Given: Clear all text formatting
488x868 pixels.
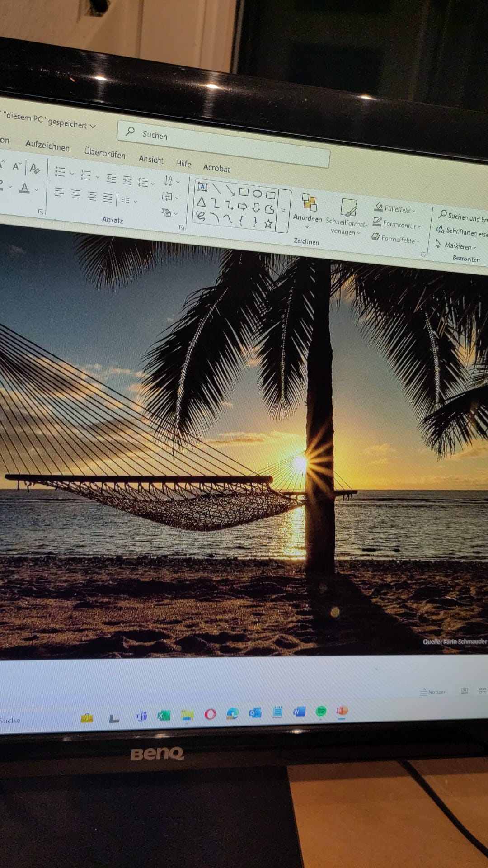Looking at the screenshot, I should (34, 169).
